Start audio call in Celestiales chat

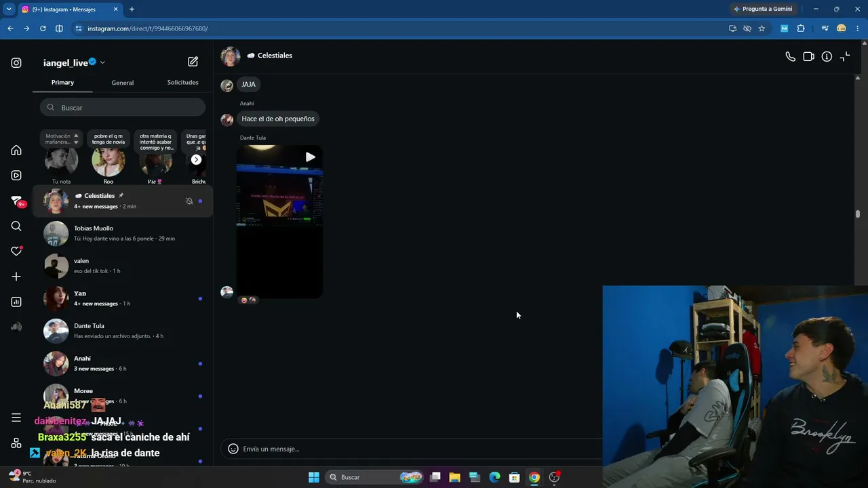point(790,57)
